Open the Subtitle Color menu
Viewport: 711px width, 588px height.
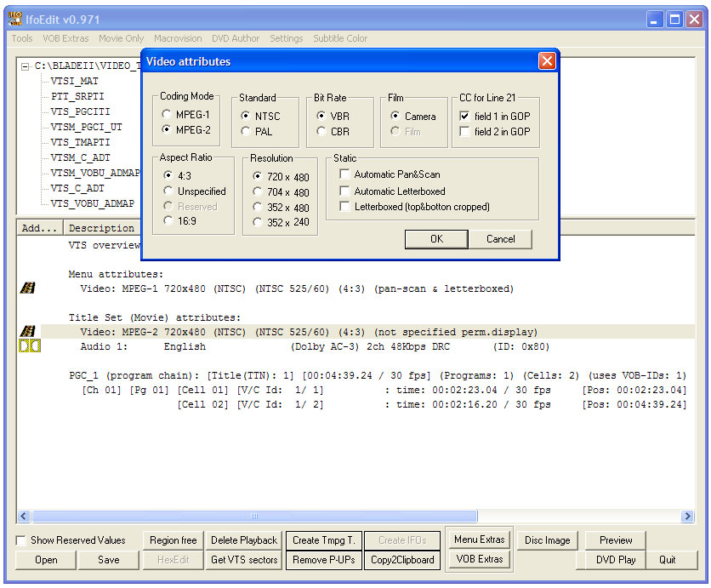340,38
